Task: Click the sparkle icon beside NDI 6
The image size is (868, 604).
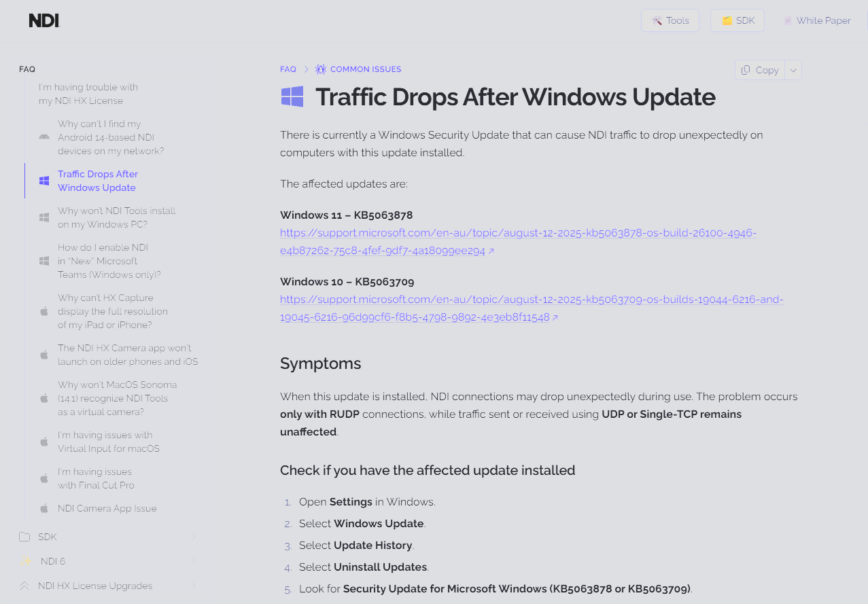Action: pyautogui.click(x=26, y=561)
